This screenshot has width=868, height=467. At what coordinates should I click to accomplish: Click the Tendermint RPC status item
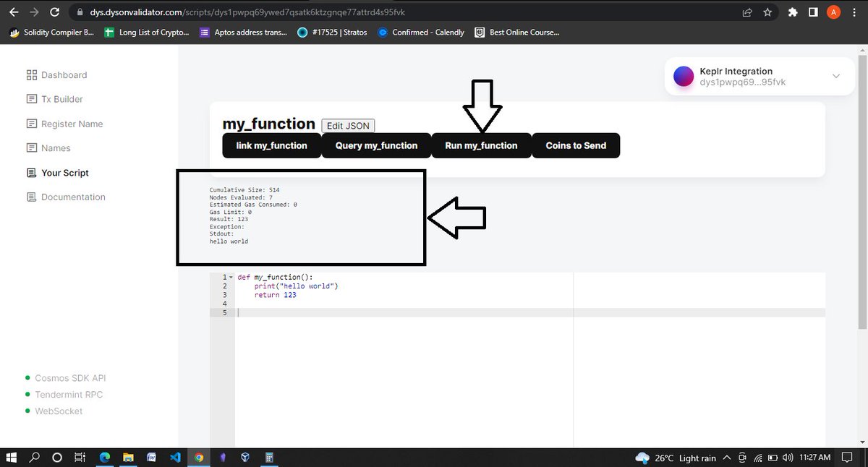[x=64, y=395]
